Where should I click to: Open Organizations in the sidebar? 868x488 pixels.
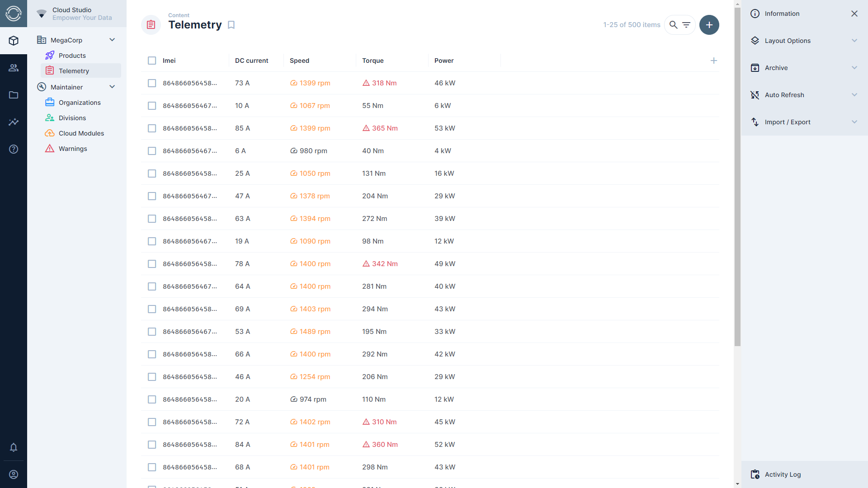pyautogui.click(x=81, y=103)
